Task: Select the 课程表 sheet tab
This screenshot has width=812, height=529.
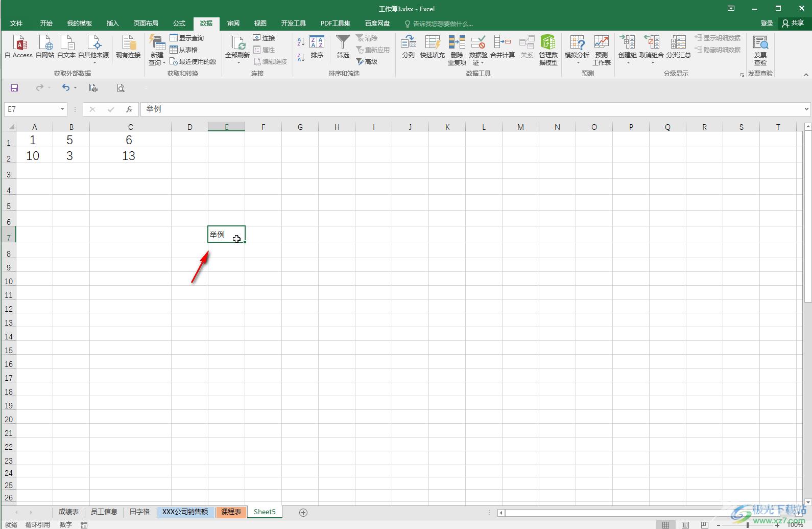Action: point(231,512)
